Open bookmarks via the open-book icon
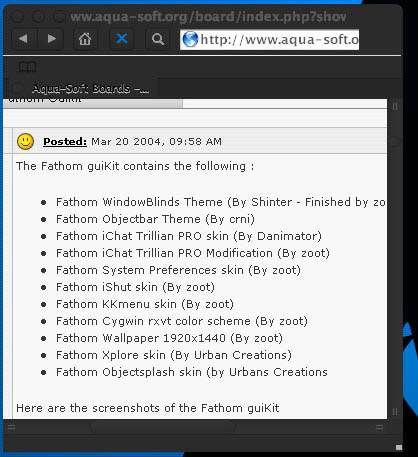The height and width of the screenshot is (457, 418). 27,67
